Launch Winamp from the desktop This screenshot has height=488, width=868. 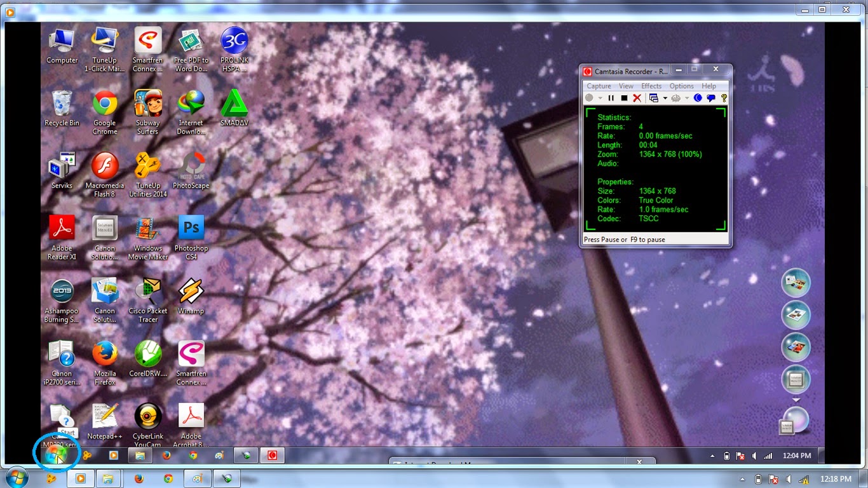tap(191, 296)
